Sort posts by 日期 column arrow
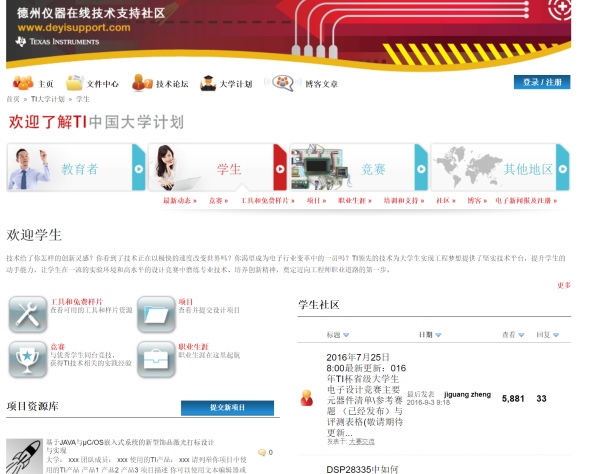600x474 pixels. pyautogui.click(x=430, y=334)
